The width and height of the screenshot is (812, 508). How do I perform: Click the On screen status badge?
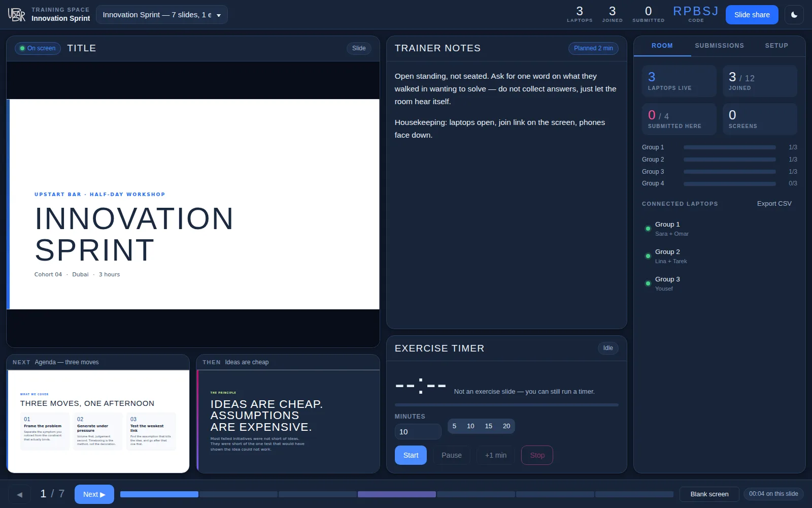pos(38,48)
